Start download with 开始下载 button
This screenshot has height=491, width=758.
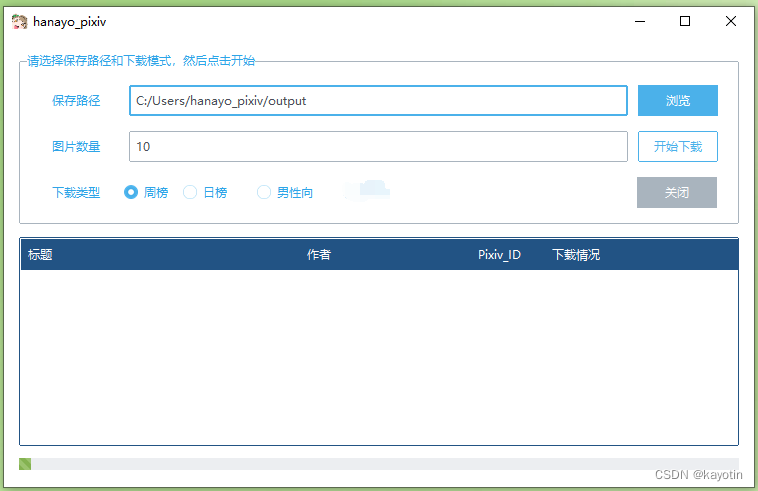[678, 146]
